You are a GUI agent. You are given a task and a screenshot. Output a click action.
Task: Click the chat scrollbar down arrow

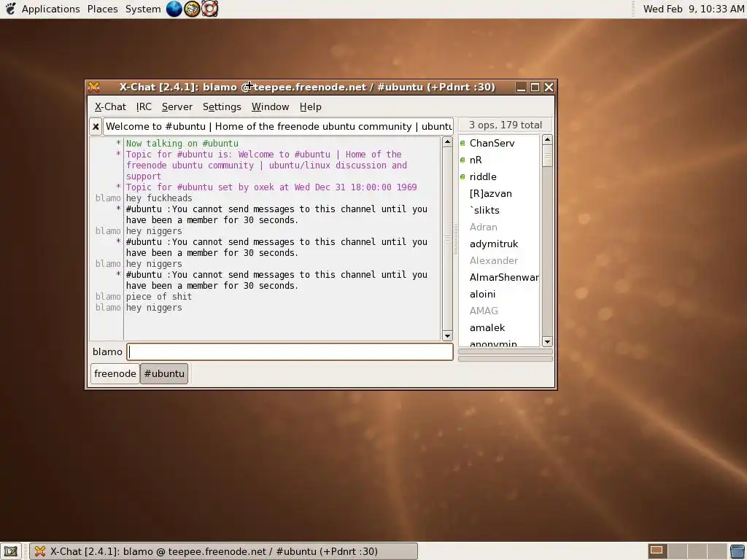coord(447,335)
